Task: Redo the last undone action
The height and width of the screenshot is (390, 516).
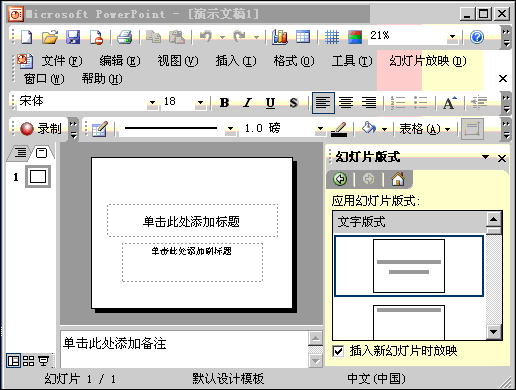Action: [x=239, y=36]
